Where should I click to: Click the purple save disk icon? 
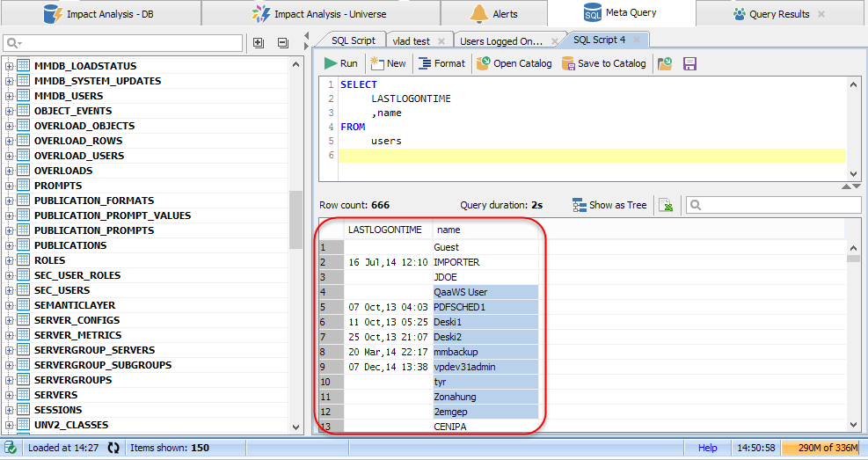point(690,63)
